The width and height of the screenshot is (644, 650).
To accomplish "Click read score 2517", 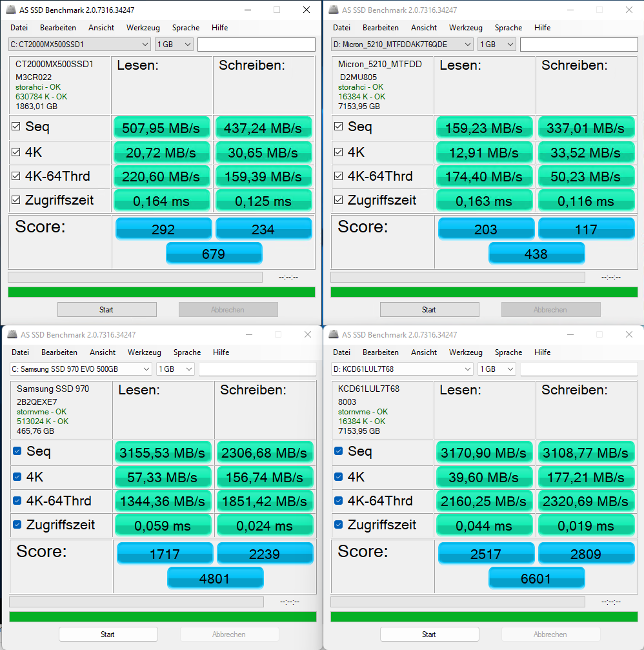I will (x=486, y=554).
